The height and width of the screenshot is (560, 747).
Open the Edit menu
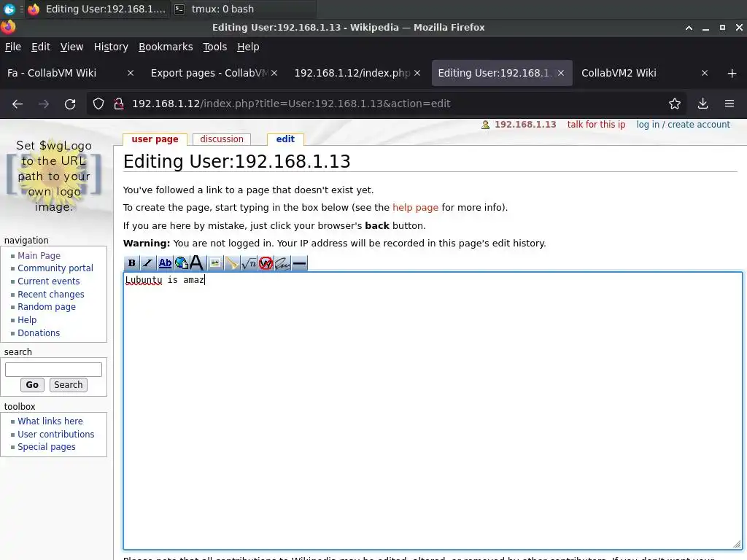41,47
